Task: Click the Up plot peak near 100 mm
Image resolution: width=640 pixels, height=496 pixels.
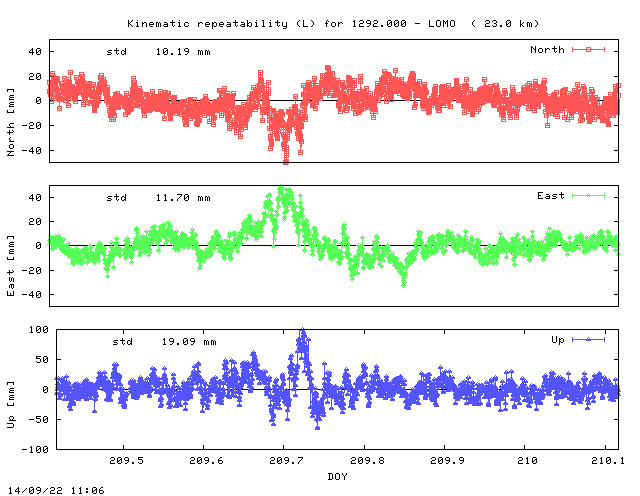Action: coord(302,331)
